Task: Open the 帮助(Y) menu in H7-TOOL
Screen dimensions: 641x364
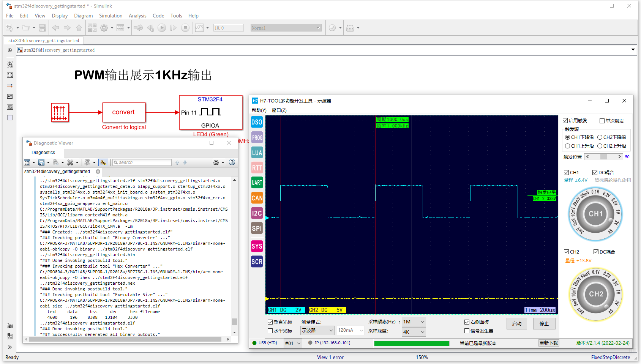Action: pos(259,110)
